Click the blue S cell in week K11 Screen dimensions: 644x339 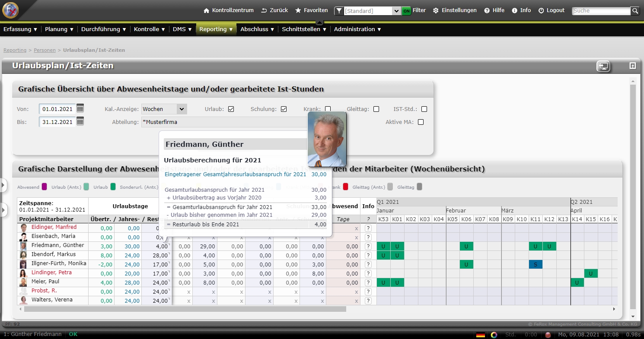536,264
